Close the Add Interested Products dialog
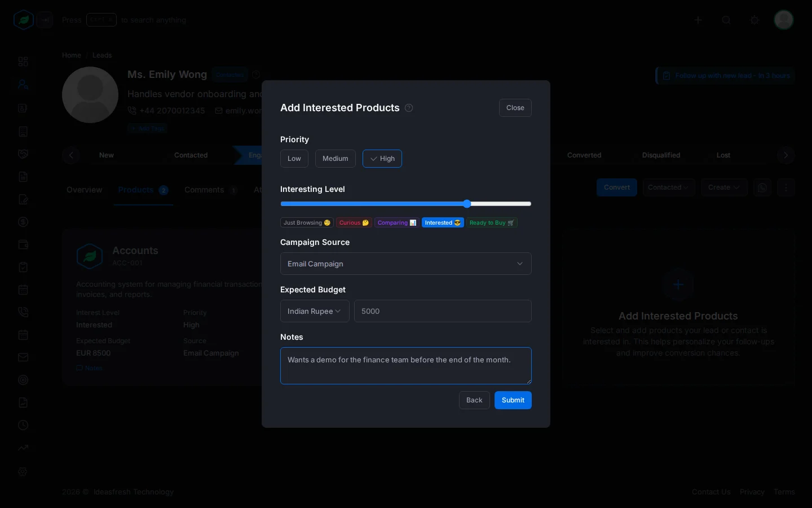 [515, 108]
